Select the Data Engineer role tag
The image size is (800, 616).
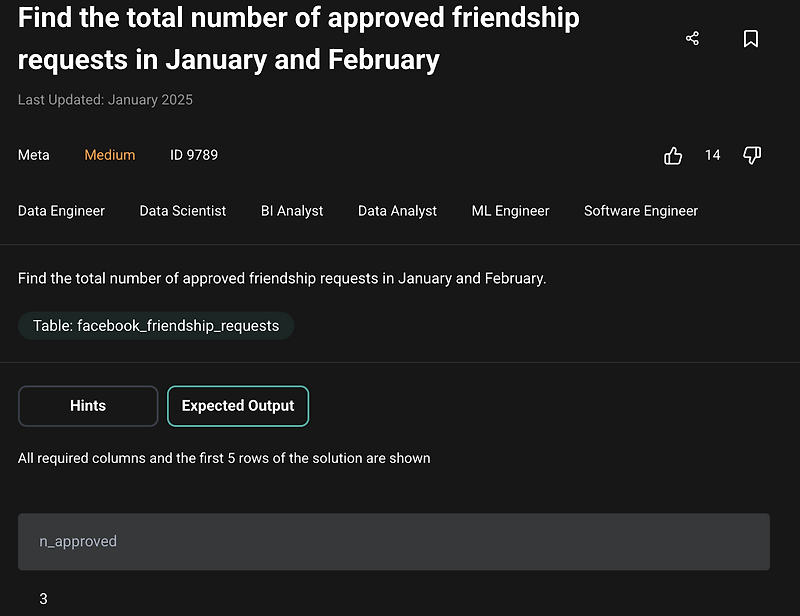pos(61,211)
